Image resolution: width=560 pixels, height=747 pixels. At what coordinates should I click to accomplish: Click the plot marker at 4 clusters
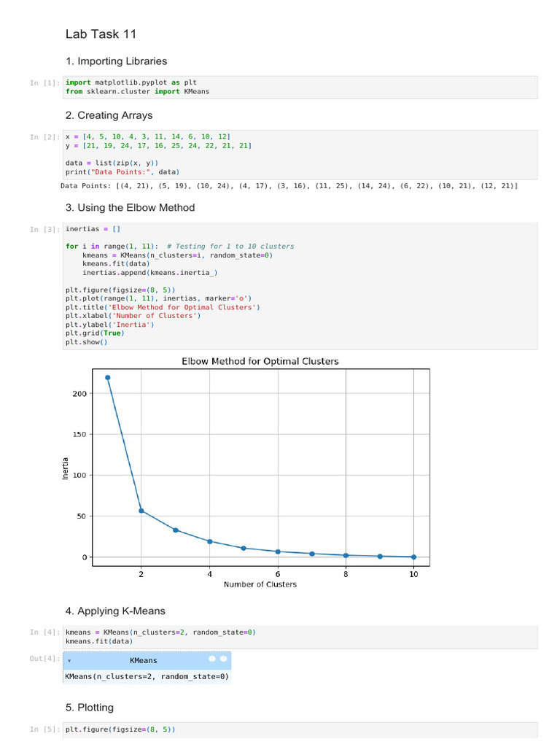click(x=209, y=541)
